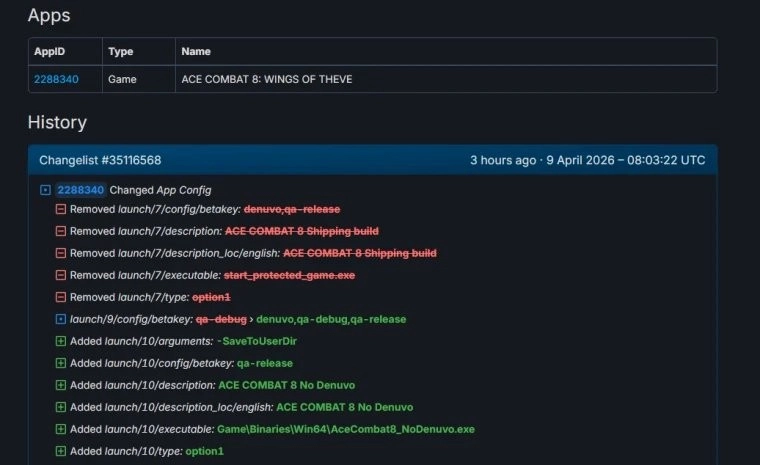
Task: Click the ACE COMBAT 8: WINGS OF THEVE name cell
Action: tap(267, 79)
